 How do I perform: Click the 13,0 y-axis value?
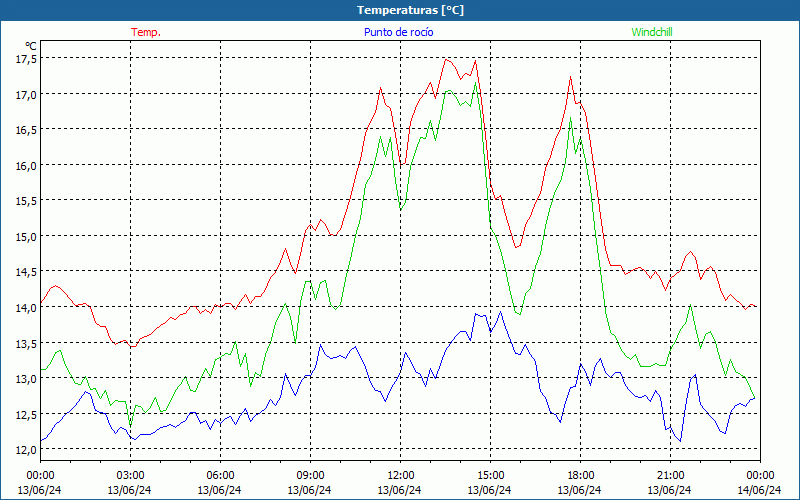click(x=27, y=379)
